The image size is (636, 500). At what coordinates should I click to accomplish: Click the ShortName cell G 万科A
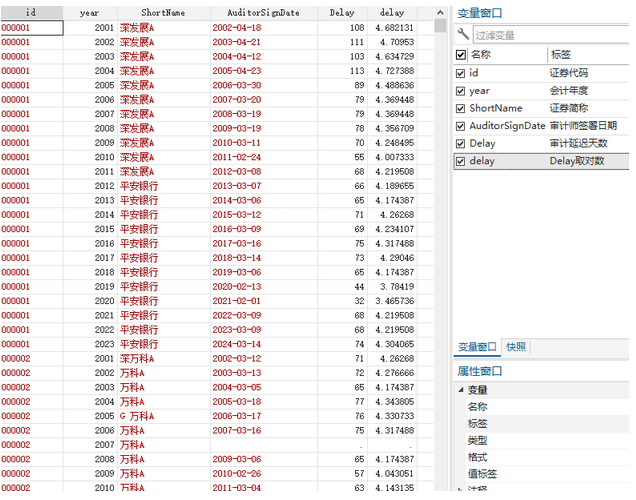(164, 416)
